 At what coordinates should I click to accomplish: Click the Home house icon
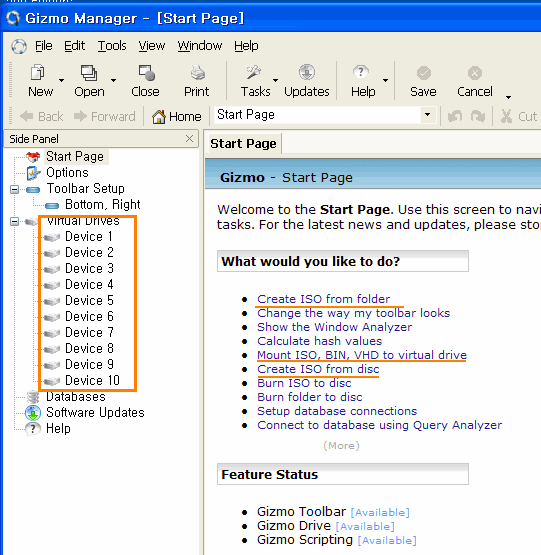coord(159,116)
